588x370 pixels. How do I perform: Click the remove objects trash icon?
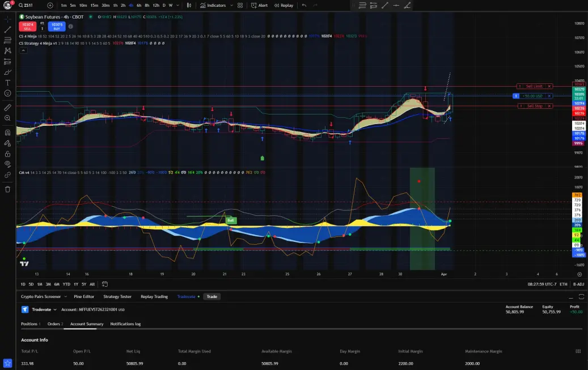click(x=7, y=189)
